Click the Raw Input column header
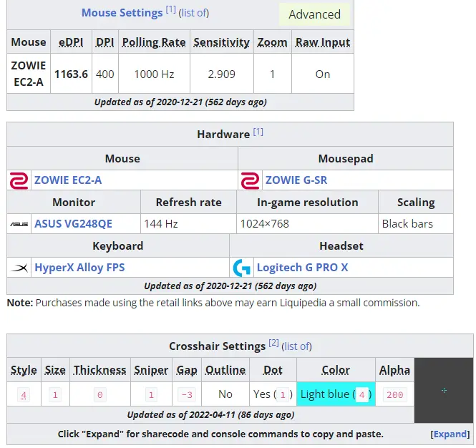Image resolution: width=476 pixels, height=448 pixels. pos(323,42)
